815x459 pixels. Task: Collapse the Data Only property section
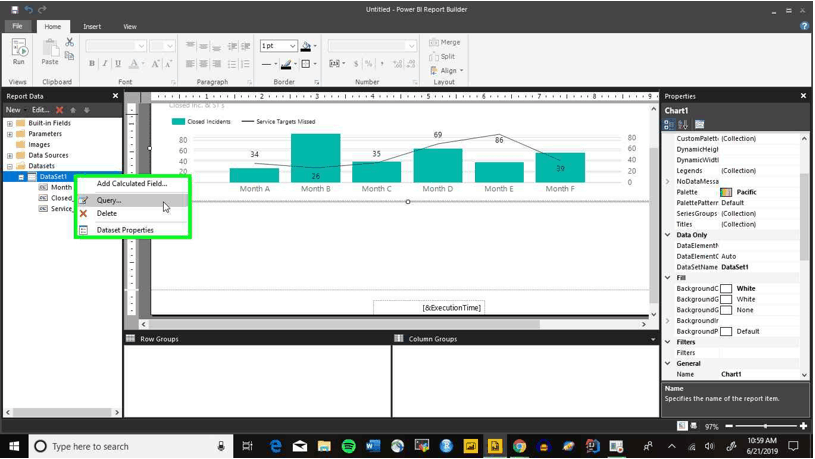coord(668,235)
